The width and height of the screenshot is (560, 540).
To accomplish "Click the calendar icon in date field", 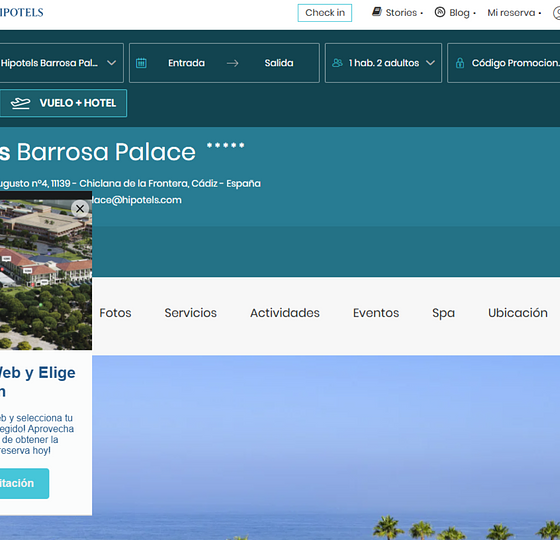I will [x=141, y=63].
